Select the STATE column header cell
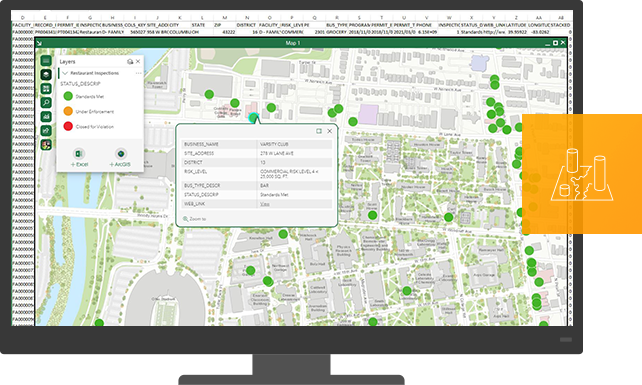 click(x=198, y=25)
